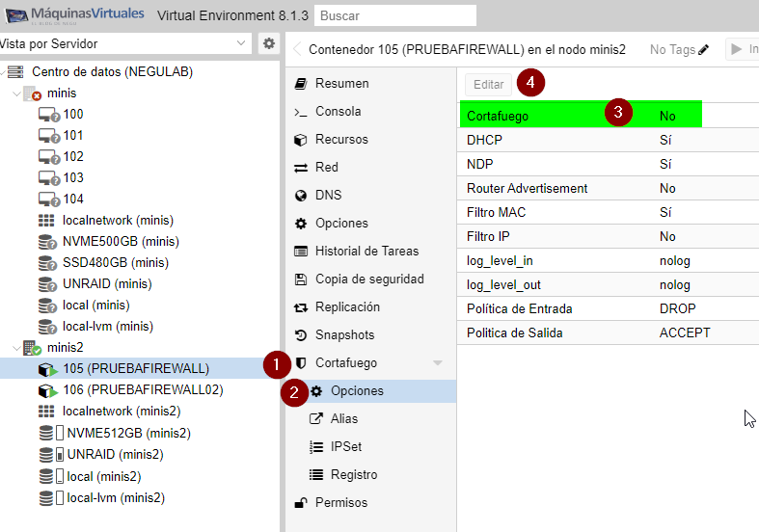This screenshot has height=532, width=759.
Task: Click the Buscar search field
Action: coord(395,16)
